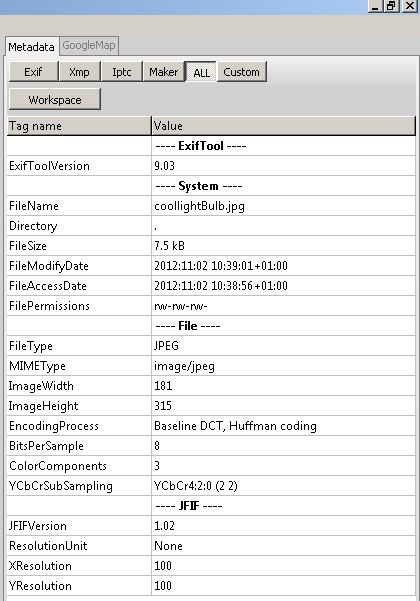420x601 pixels.
Task: Restore the window using the title bar icon
Action: (391, 6)
